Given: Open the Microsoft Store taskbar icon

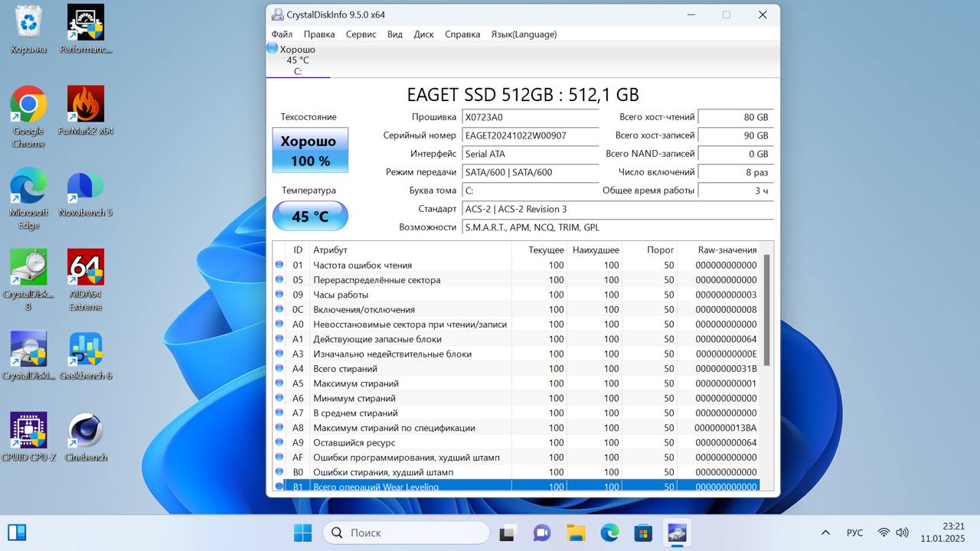Looking at the screenshot, I should pyautogui.click(x=643, y=533).
